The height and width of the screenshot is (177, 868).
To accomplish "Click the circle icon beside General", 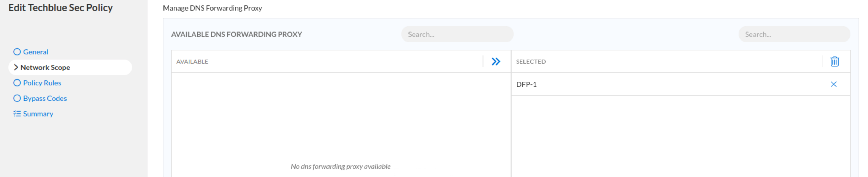I will [17, 52].
